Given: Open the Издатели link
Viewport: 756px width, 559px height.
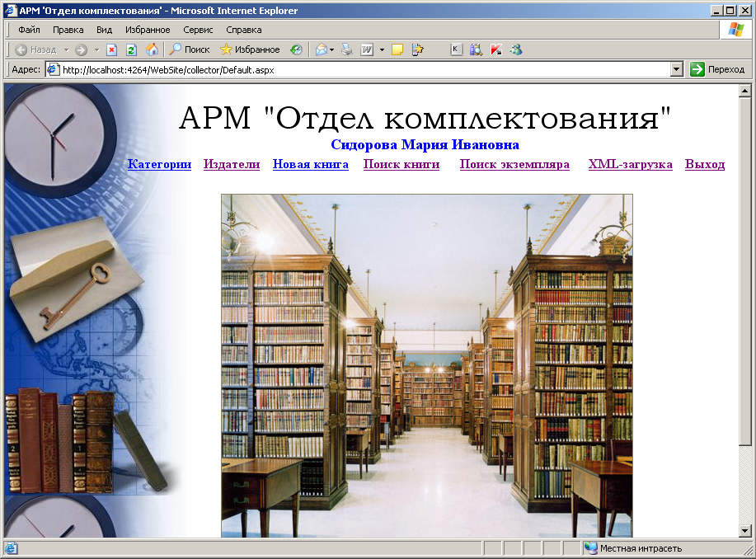Looking at the screenshot, I should 232,164.
